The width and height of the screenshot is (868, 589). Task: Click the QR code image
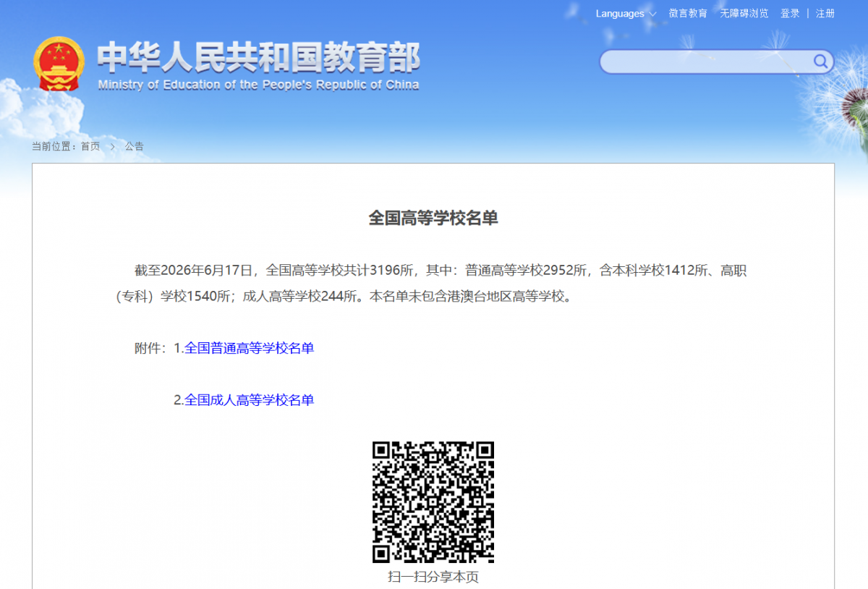[x=433, y=502]
